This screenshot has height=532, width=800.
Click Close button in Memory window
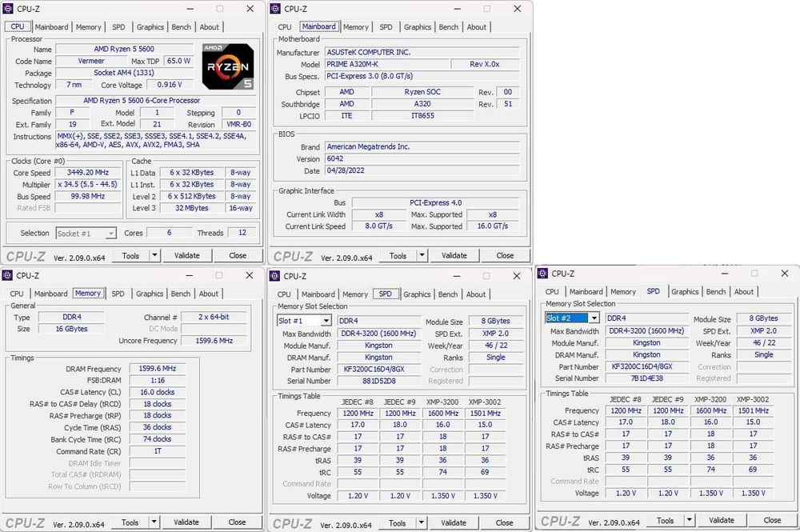[237, 522]
